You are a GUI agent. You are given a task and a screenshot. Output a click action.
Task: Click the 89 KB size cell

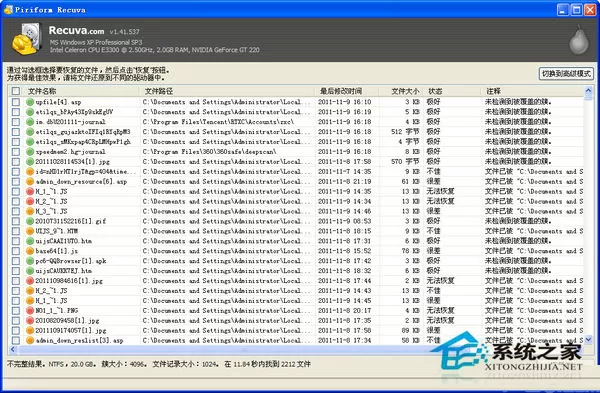(x=410, y=330)
